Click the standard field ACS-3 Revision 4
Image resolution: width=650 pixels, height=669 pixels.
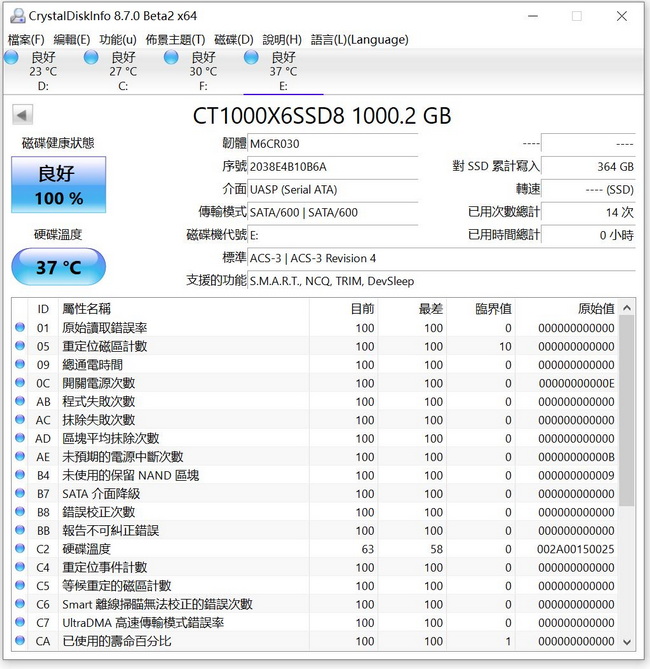click(x=441, y=258)
